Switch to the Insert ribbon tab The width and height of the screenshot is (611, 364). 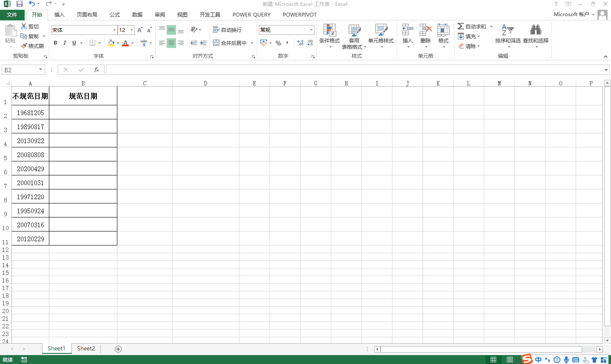60,15
